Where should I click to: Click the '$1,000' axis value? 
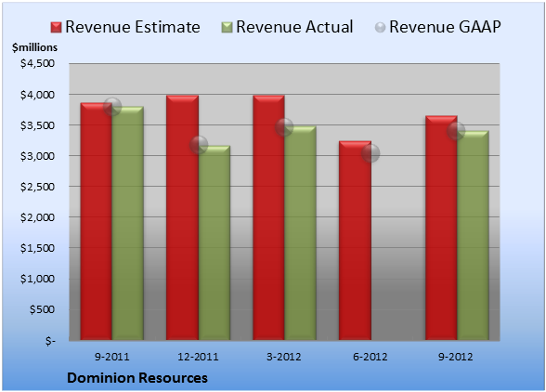(x=37, y=279)
